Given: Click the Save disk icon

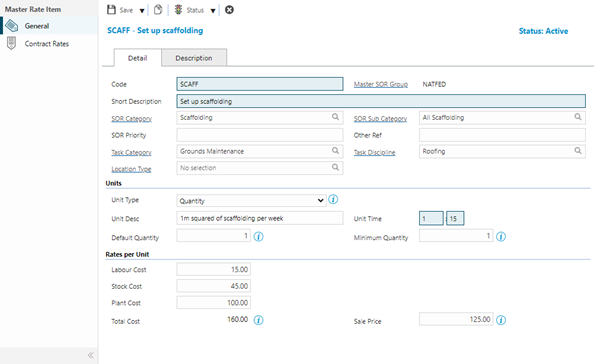Looking at the screenshot, I should click(111, 10).
